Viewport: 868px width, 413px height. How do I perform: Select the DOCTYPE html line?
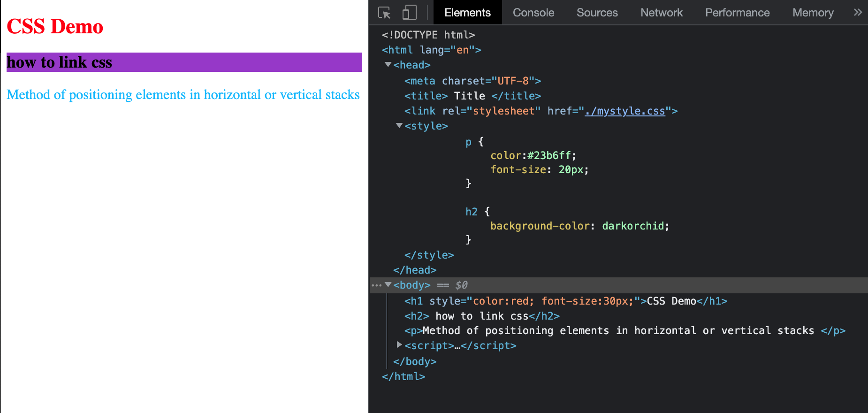tap(428, 35)
